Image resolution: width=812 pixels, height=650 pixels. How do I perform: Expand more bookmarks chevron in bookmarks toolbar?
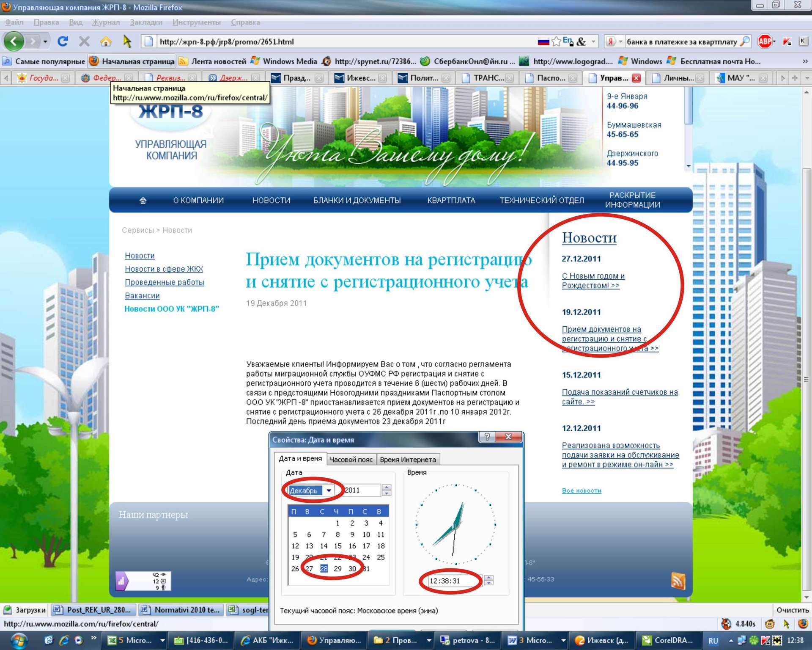click(x=805, y=61)
